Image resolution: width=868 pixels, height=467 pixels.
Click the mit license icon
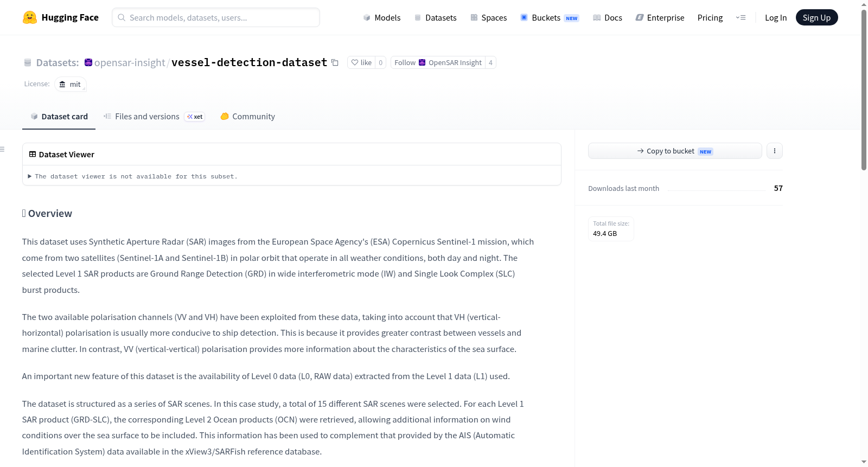click(62, 84)
